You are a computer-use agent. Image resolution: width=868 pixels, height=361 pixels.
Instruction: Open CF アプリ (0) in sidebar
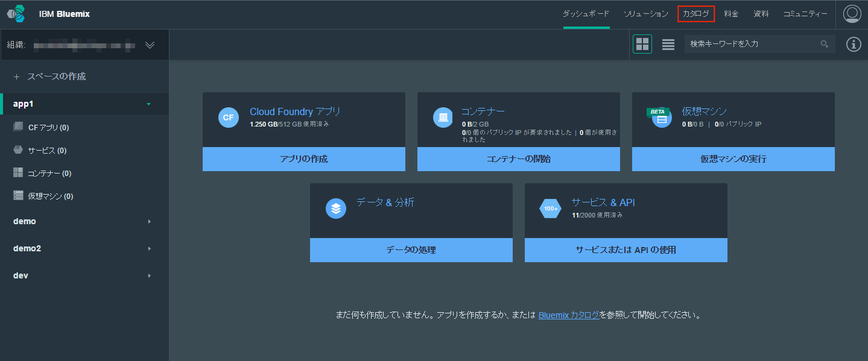tap(48, 128)
